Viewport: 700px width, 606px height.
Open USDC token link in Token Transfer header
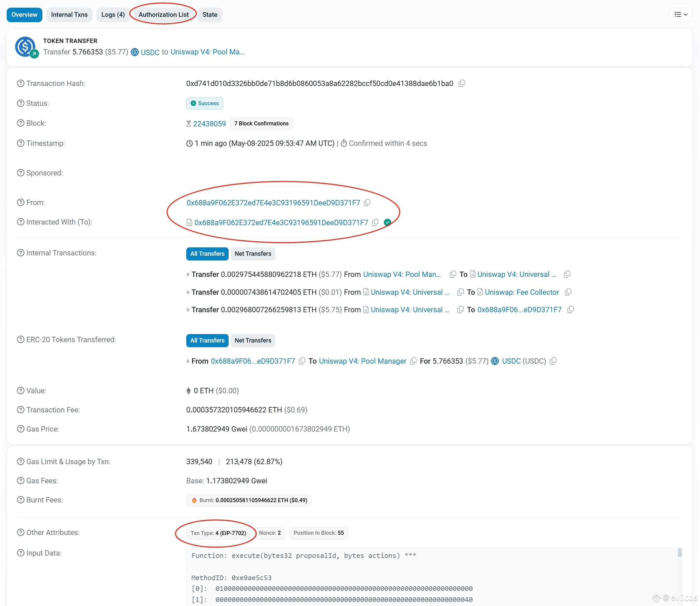coord(150,52)
